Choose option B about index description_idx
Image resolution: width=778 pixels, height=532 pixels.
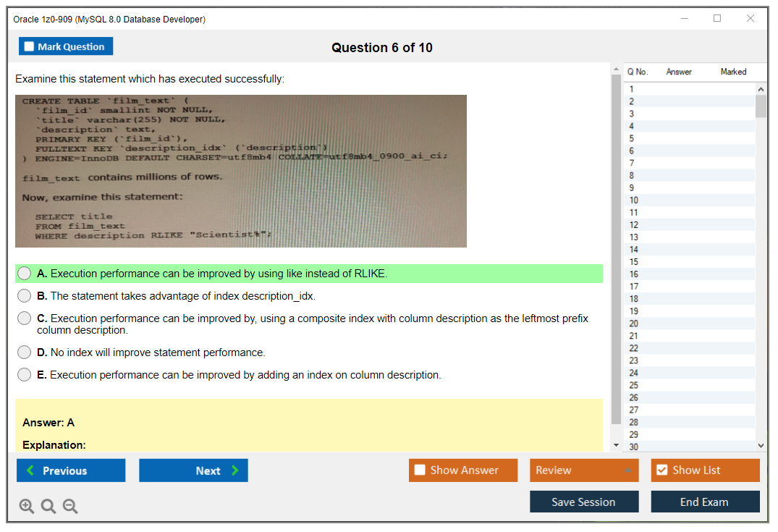[x=25, y=296]
